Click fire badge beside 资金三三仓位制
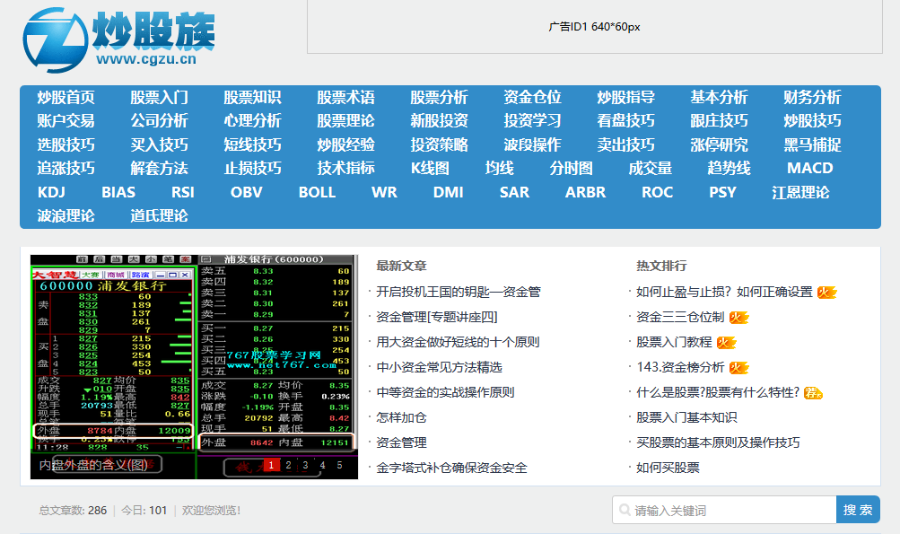Image resolution: width=900 pixels, height=534 pixels. [x=739, y=318]
